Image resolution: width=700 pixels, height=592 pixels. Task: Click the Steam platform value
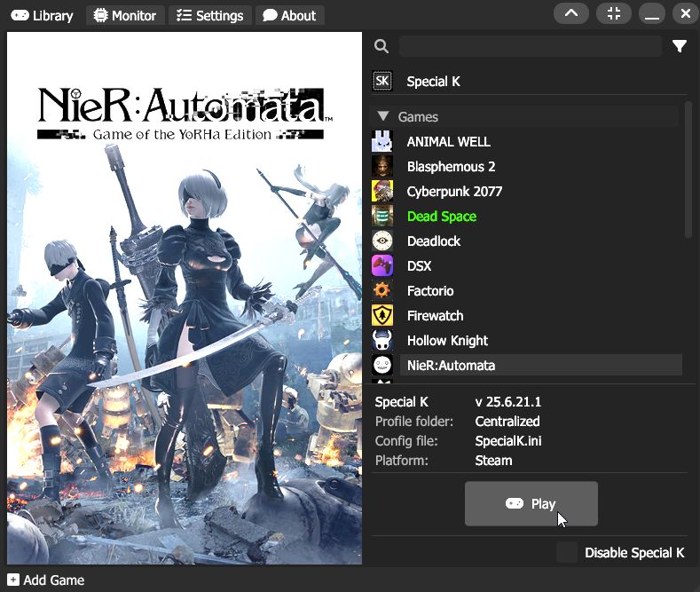[493, 461]
